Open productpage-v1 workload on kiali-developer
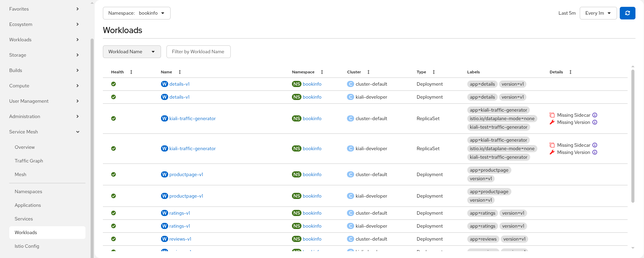Image resolution: width=644 pixels, height=258 pixels. pyautogui.click(x=186, y=196)
